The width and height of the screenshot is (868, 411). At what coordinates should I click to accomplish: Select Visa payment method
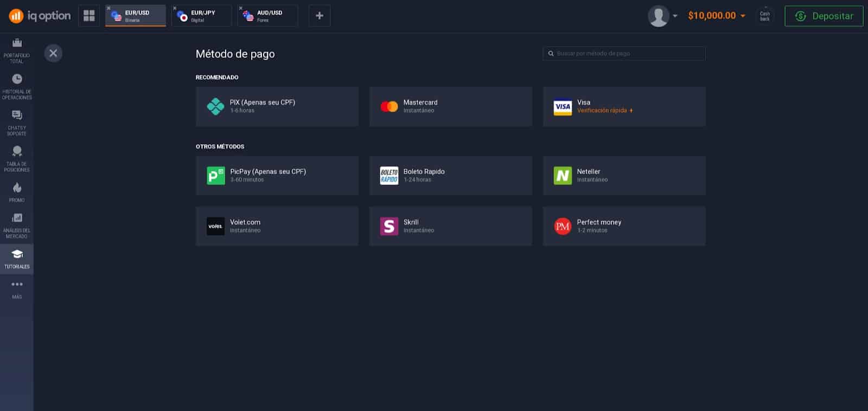pyautogui.click(x=624, y=106)
